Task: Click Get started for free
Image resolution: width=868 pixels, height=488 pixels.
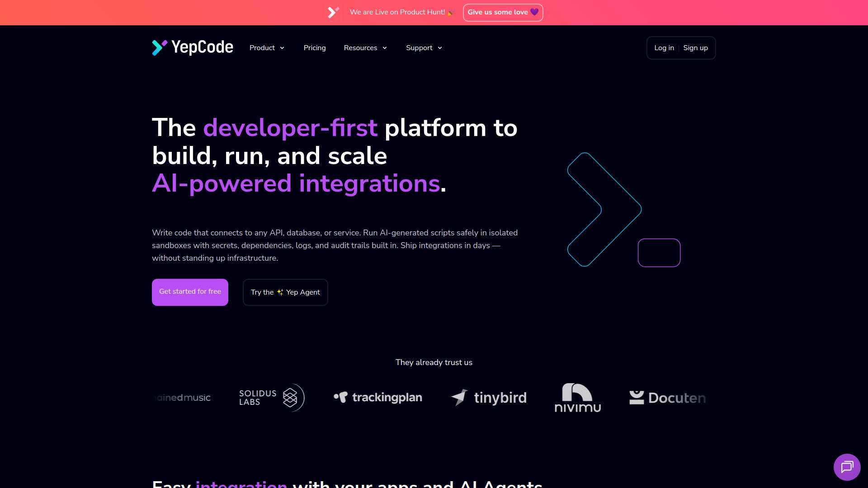Action: 189,292
